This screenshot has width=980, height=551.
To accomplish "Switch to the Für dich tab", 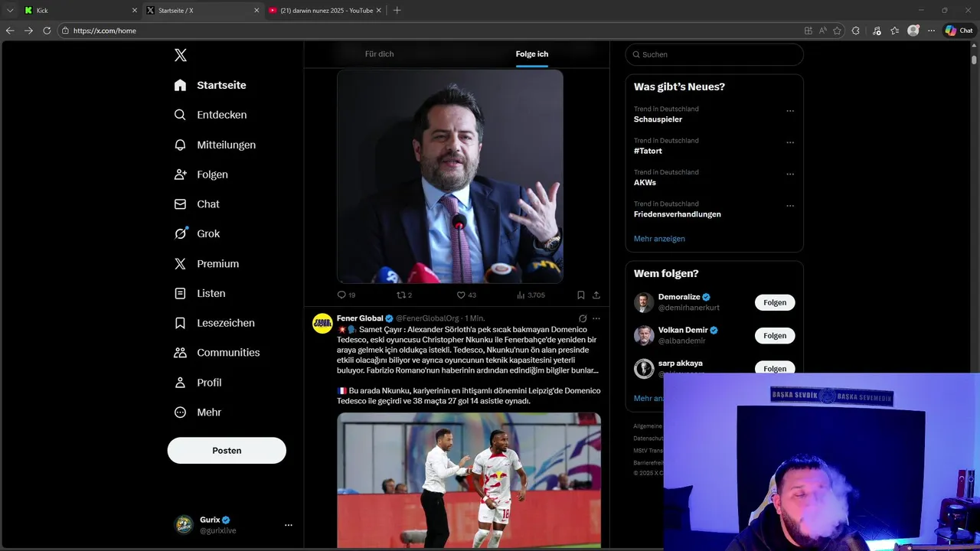I will [379, 54].
